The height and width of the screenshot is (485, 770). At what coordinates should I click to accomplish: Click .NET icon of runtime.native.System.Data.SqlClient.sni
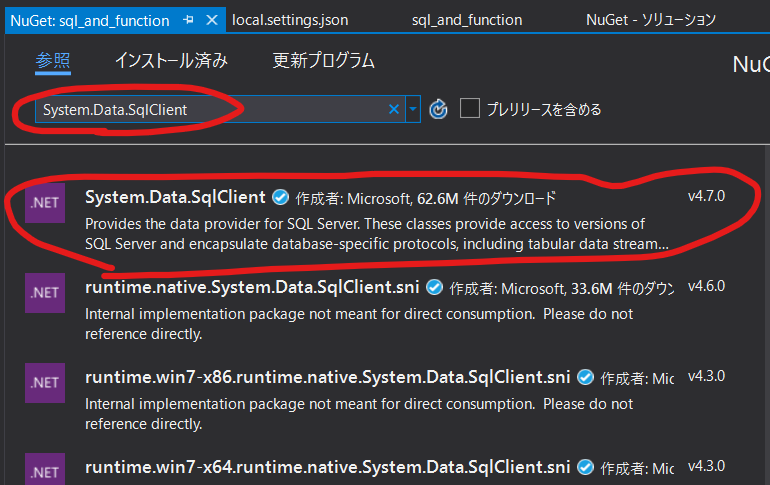tap(45, 293)
